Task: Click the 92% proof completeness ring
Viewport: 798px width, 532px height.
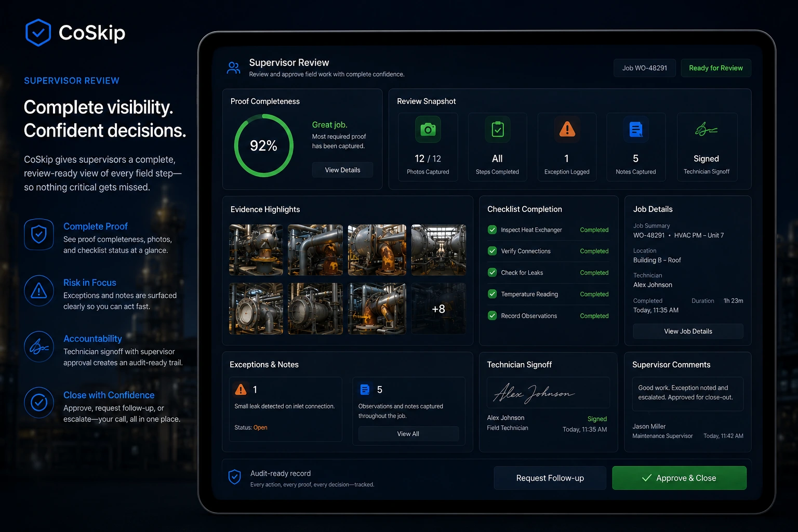Action: 264,145
